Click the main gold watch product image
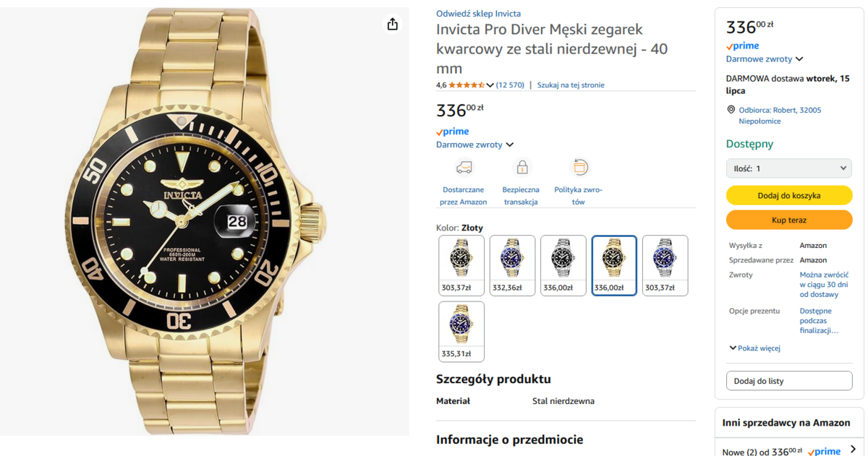This screenshot has width=868, height=456. [x=205, y=222]
